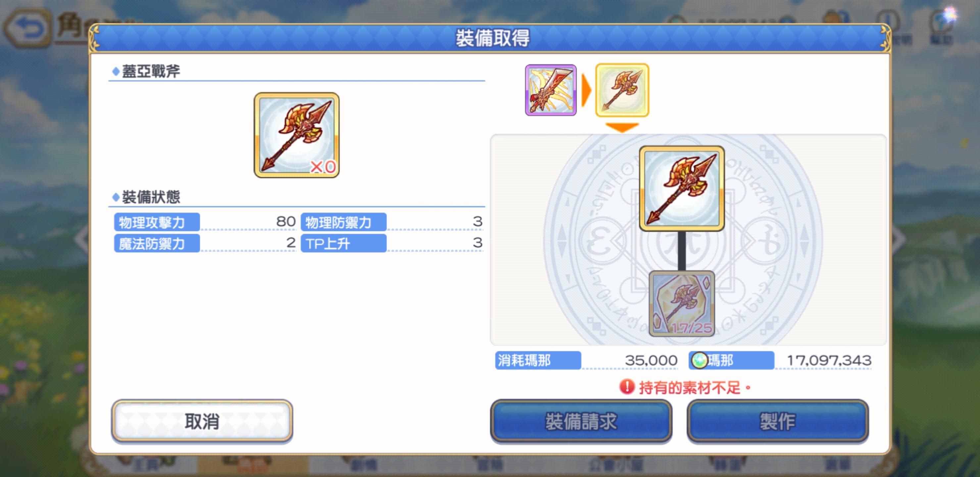Select the yellow-framed axe icon in crafting path
This screenshot has width=980, height=477.
pyautogui.click(x=622, y=90)
